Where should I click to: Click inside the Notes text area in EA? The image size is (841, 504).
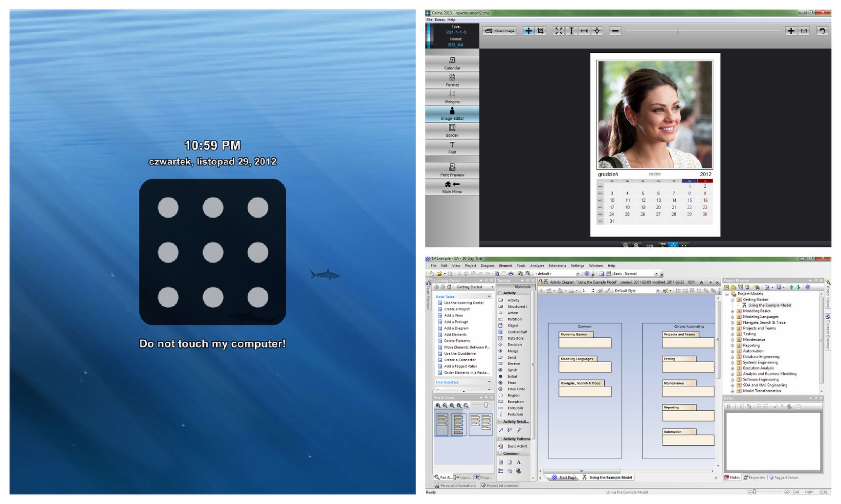pos(773,441)
